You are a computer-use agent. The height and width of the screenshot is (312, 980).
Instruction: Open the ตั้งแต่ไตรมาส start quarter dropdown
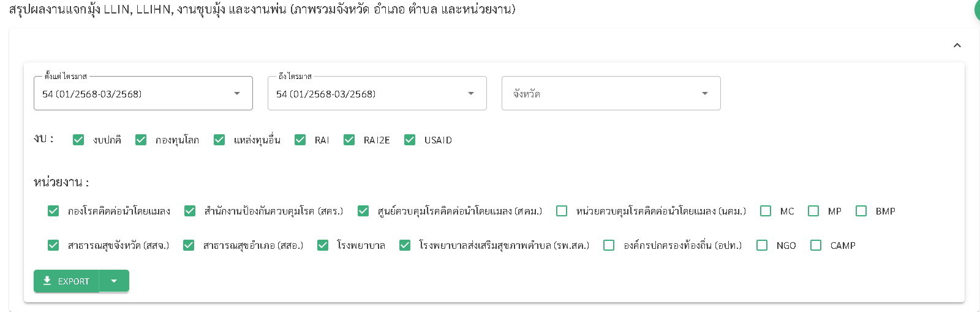[x=143, y=94]
